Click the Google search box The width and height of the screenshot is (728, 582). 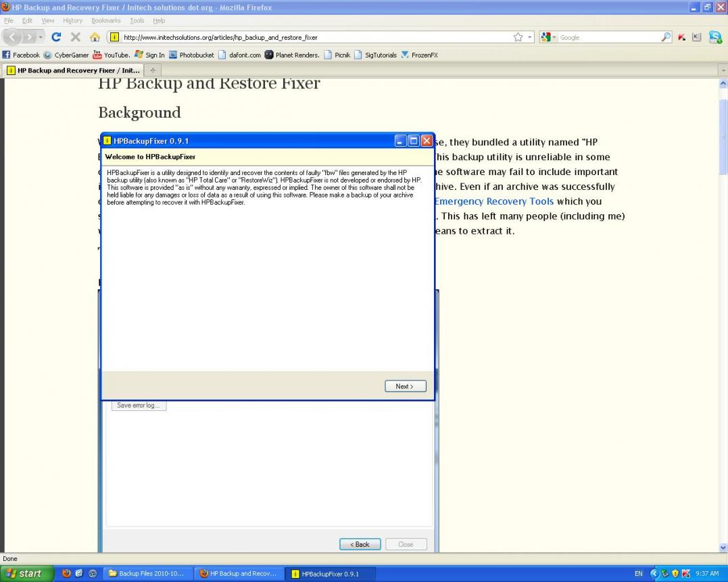click(609, 37)
